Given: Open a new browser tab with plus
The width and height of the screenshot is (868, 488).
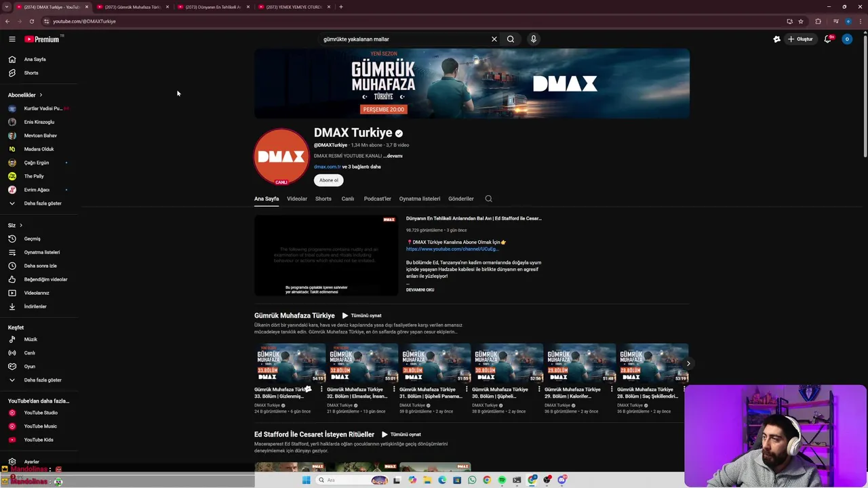Looking at the screenshot, I should 341,7.
